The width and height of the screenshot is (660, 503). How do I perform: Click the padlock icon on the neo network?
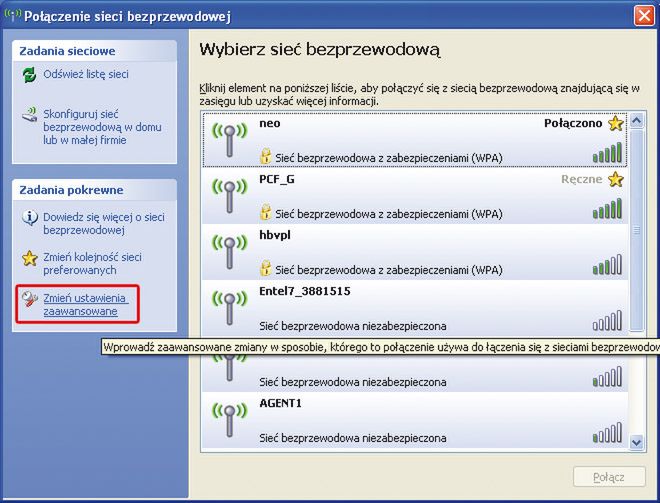tap(265, 156)
